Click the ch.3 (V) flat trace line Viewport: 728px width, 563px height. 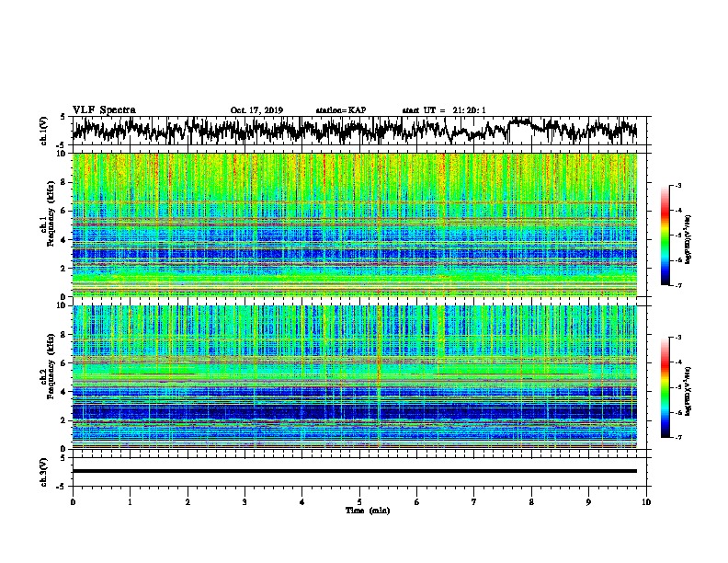point(355,471)
